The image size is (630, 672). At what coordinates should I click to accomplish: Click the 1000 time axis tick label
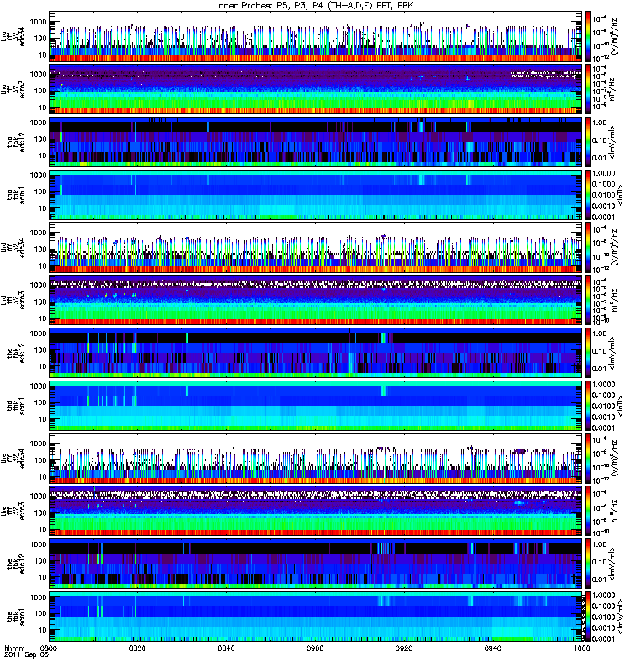click(581, 648)
